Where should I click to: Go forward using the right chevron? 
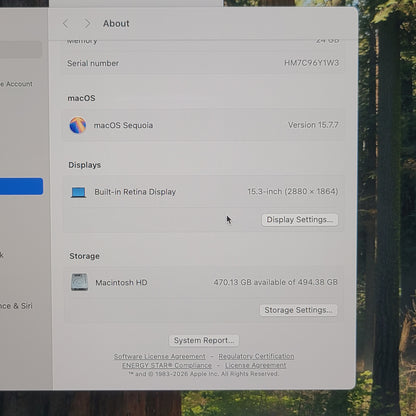click(x=87, y=24)
